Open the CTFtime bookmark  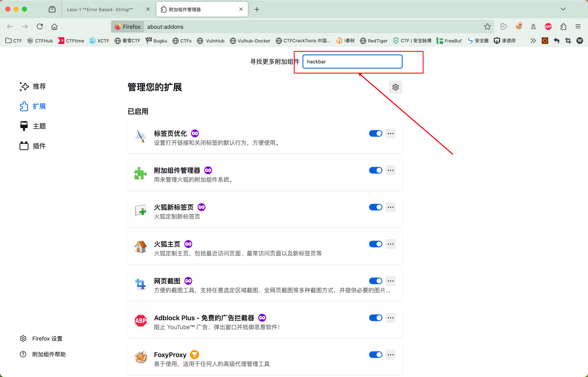(71, 41)
